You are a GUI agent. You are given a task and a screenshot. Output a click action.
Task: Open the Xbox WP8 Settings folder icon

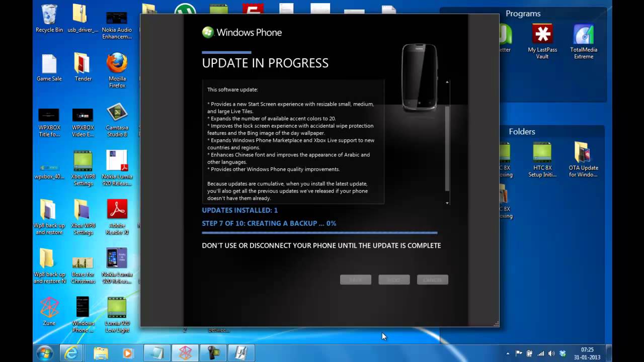click(83, 217)
